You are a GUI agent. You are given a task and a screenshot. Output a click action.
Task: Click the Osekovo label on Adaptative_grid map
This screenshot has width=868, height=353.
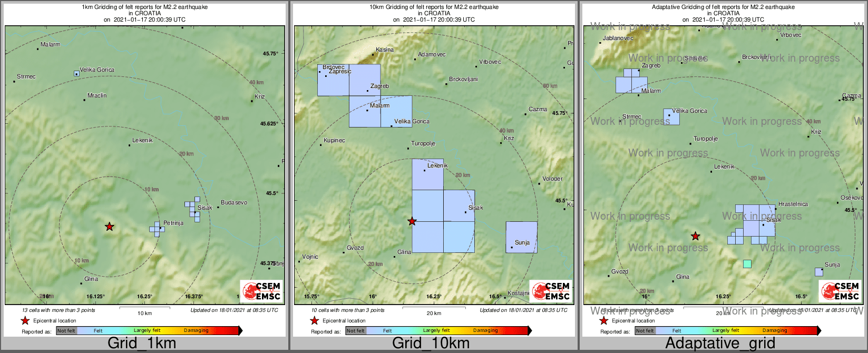852,198
